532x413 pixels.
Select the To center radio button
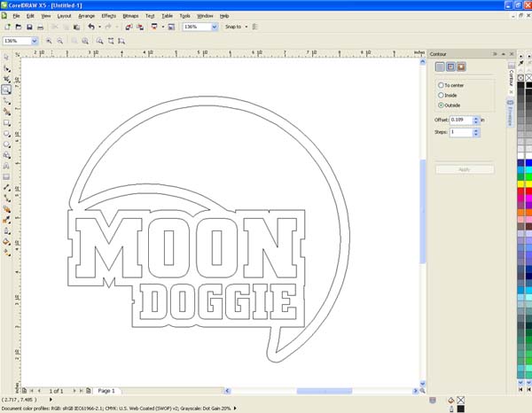441,85
